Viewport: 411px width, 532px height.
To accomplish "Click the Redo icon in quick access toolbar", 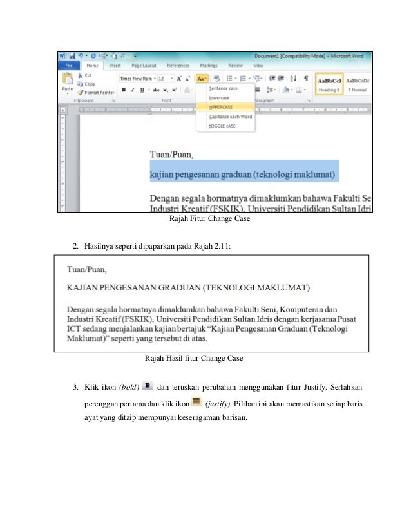I will (93, 55).
